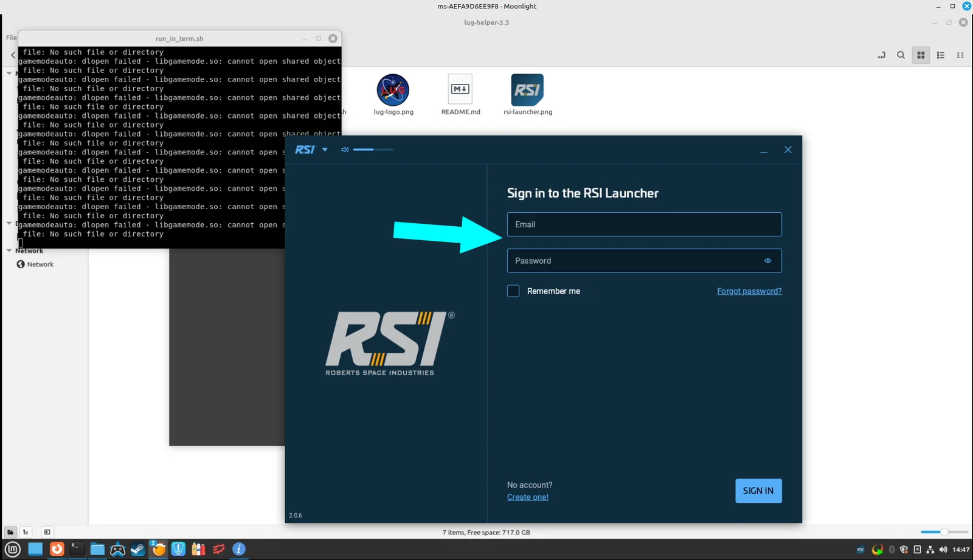Open system volume tray icon
The width and height of the screenshot is (973, 560).
[943, 550]
